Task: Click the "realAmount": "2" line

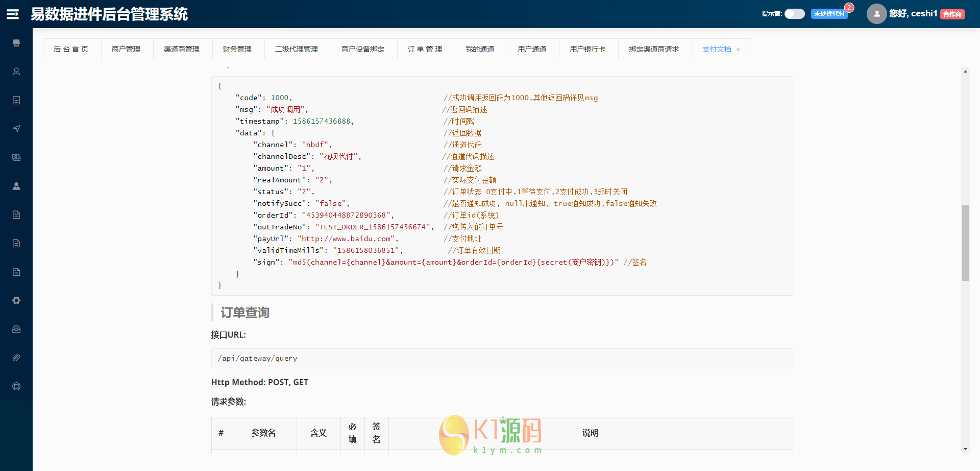Action: pyautogui.click(x=293, y=180)
